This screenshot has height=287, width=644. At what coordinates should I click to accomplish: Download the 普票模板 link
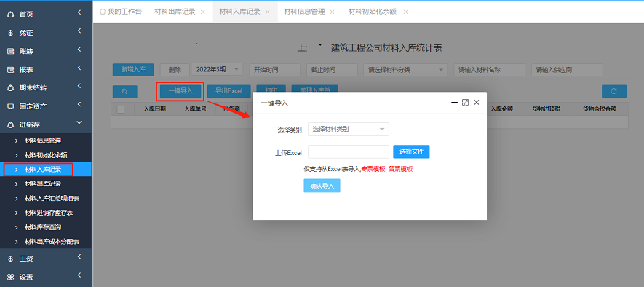click(x=401, y=169)
